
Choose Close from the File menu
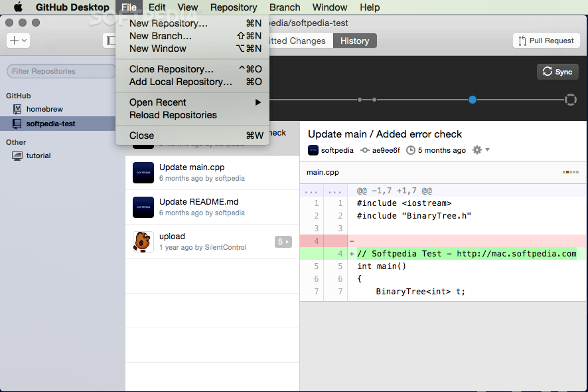[192, 136]
